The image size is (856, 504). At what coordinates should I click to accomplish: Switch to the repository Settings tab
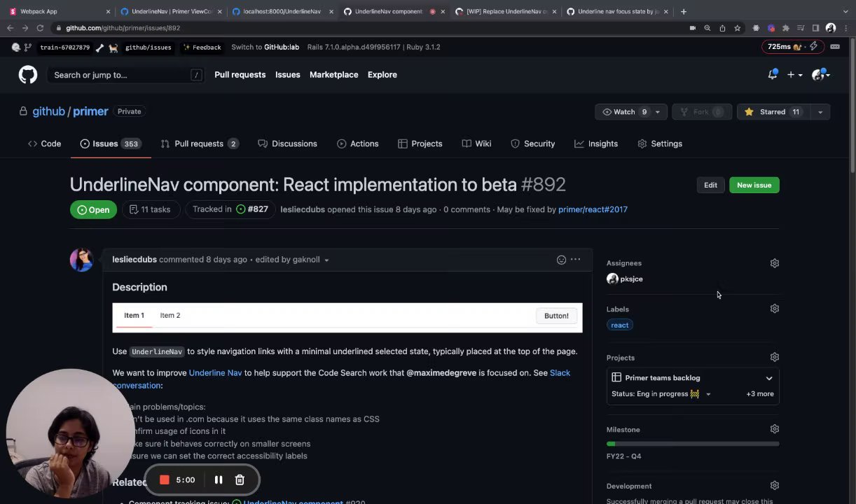pos(660,143)
